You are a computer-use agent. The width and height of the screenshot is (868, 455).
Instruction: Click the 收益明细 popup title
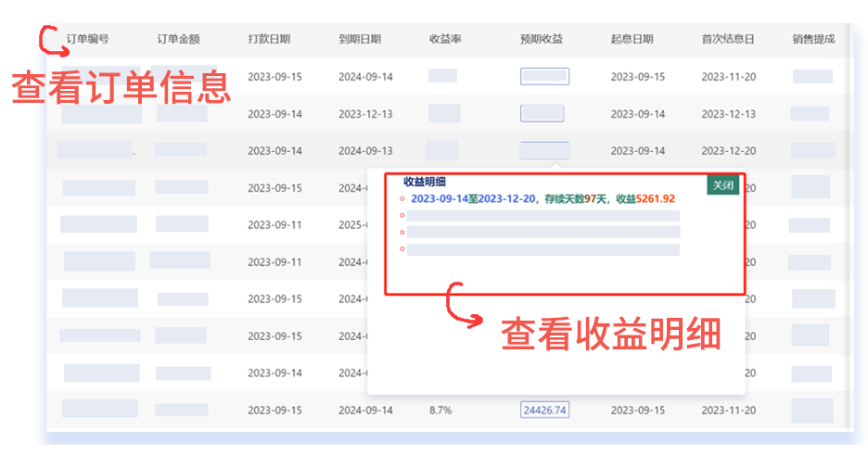coord(426,183)
